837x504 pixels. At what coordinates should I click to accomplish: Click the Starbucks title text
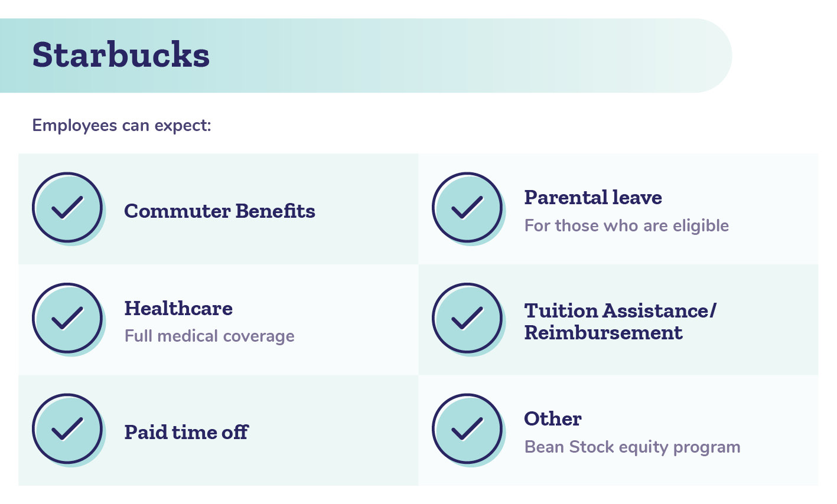(x=121, y=55)
